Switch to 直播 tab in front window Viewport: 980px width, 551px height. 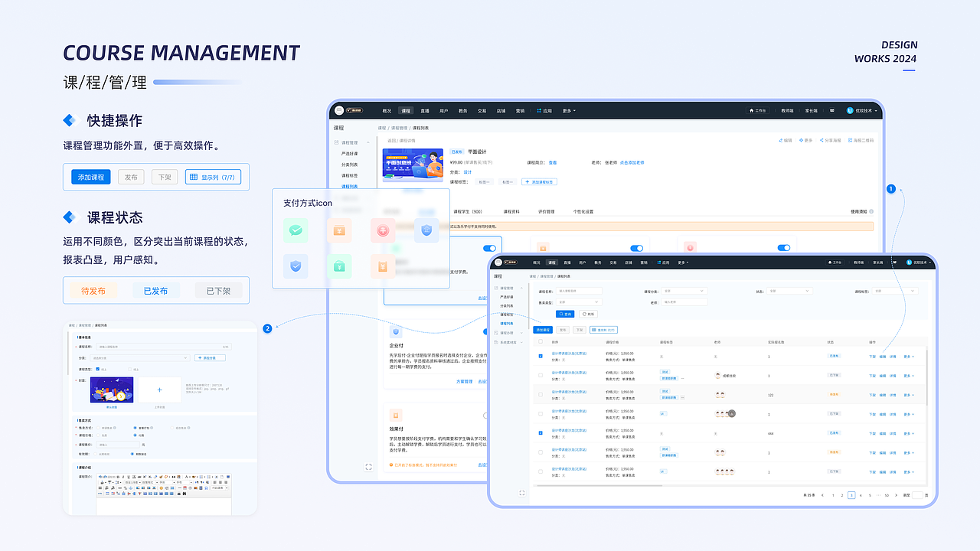click(567, 262)
